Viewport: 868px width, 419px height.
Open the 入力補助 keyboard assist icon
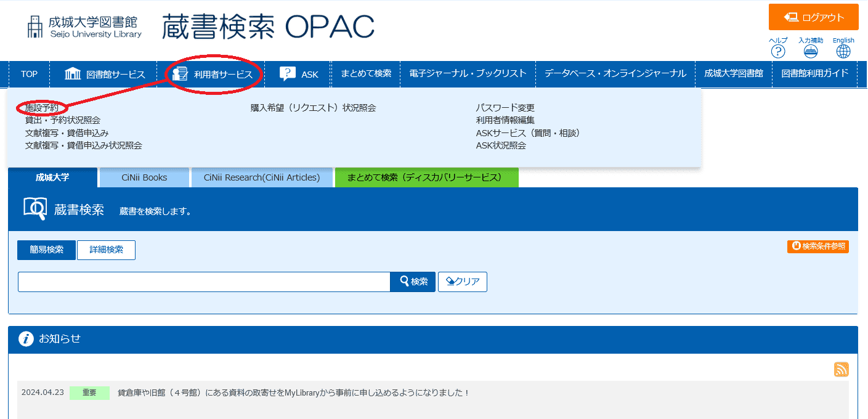(x=810, y=52)
